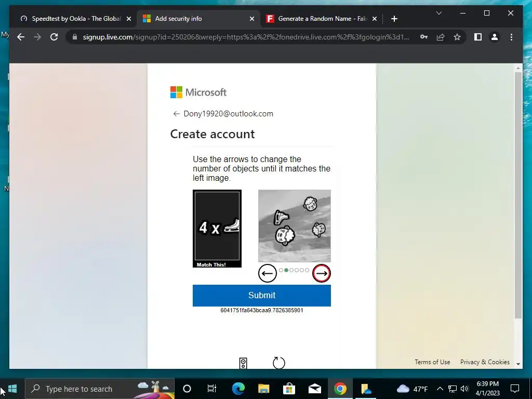Click the right arrow to increase objects
This screenshot has height=399, width=532.
[321, 273]
